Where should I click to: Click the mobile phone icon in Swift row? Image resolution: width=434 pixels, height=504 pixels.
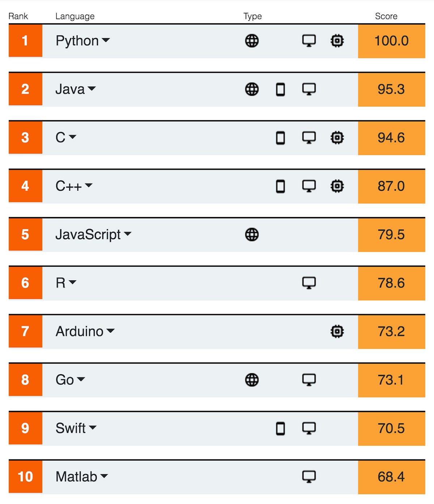(280, 428)
